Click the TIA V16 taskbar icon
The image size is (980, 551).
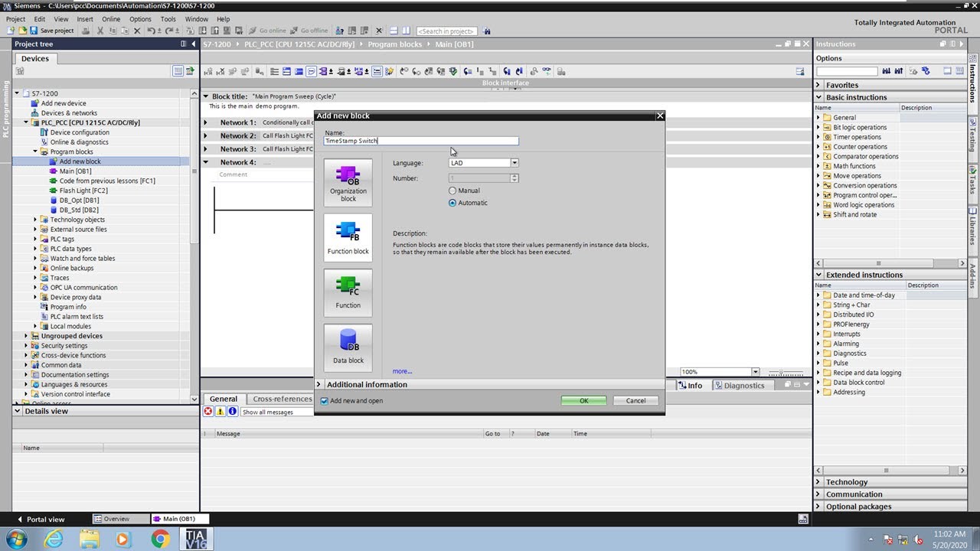pyautogui.click(x=195, y=539)
